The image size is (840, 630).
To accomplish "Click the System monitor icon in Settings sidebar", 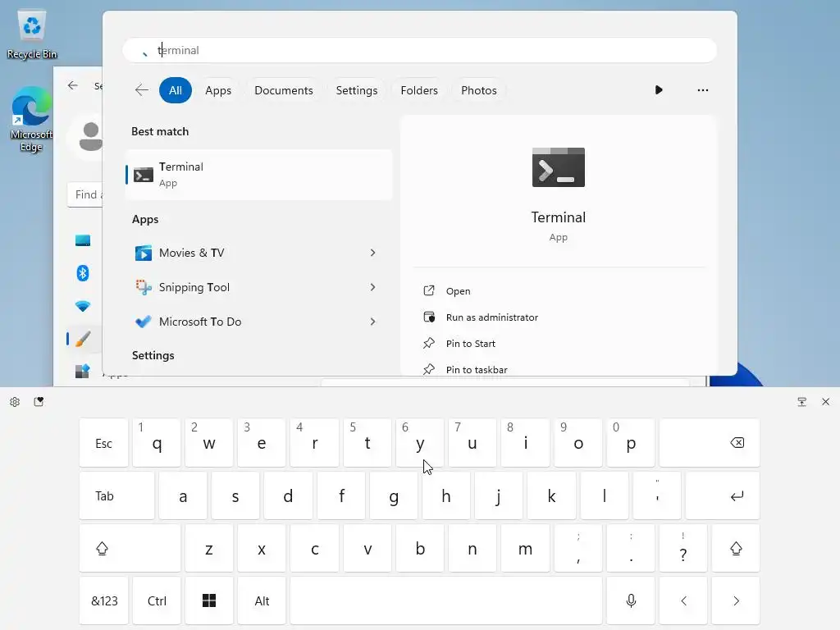I will 83,240.
